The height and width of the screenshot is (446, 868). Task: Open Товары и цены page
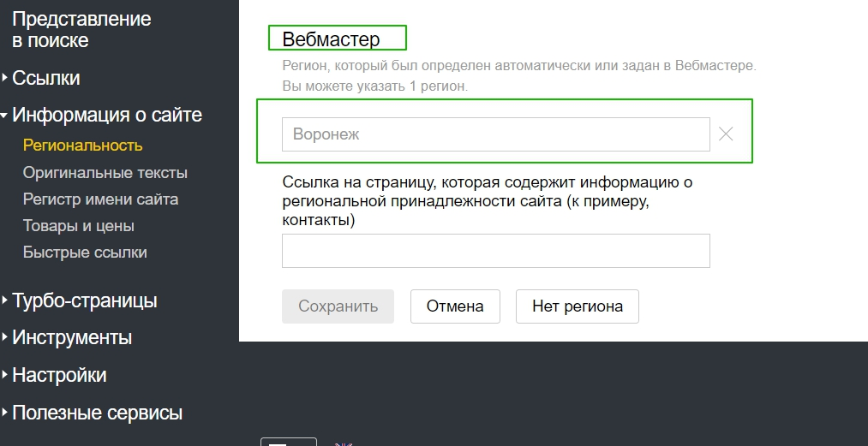[x=79, y=226]
